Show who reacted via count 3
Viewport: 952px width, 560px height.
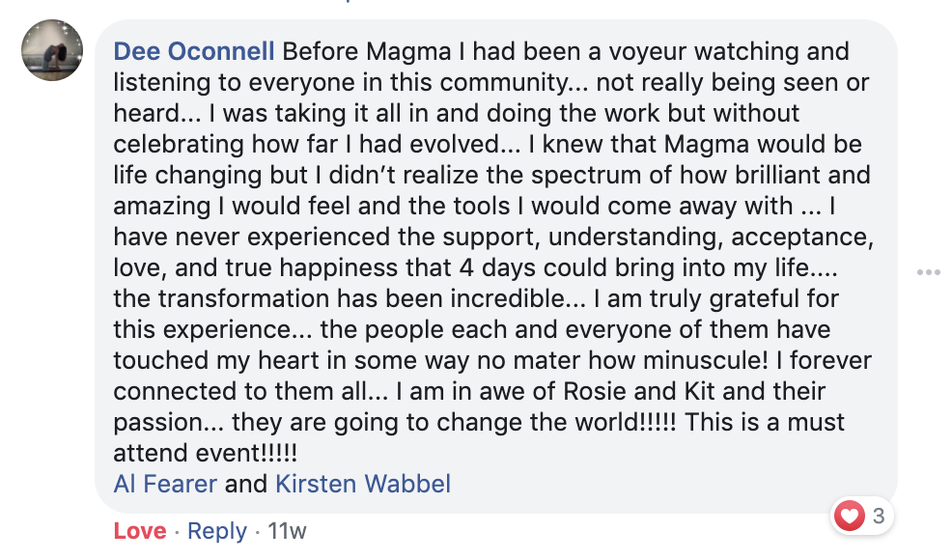click(878, 518)
